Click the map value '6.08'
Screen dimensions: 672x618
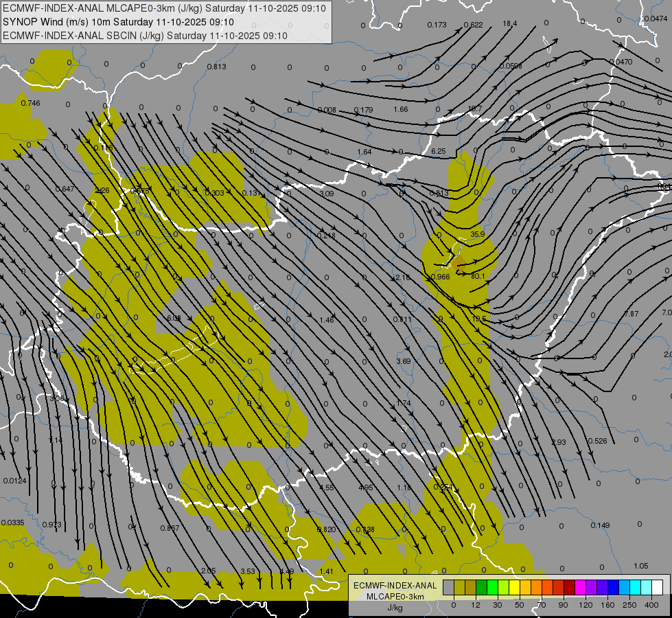(174, 318)
